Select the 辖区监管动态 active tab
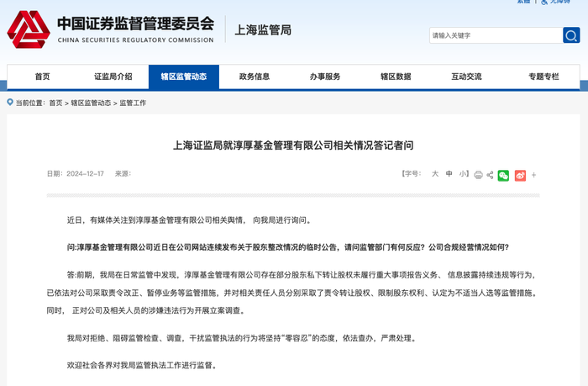588x386 pixels. [184, 77]
